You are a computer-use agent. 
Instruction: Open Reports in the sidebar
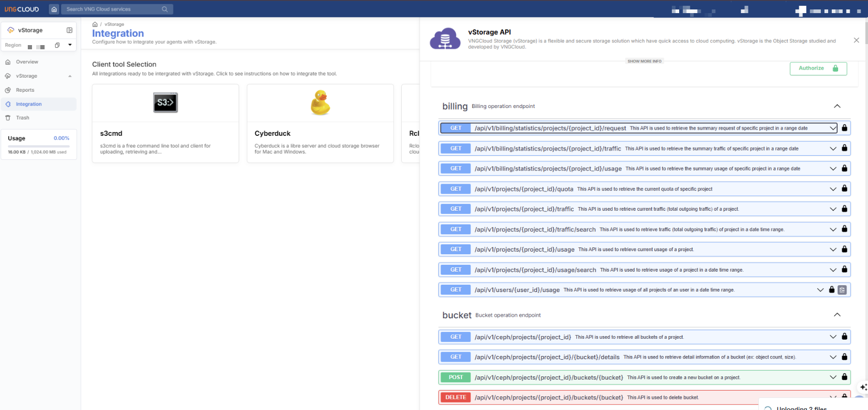(25, 90)
